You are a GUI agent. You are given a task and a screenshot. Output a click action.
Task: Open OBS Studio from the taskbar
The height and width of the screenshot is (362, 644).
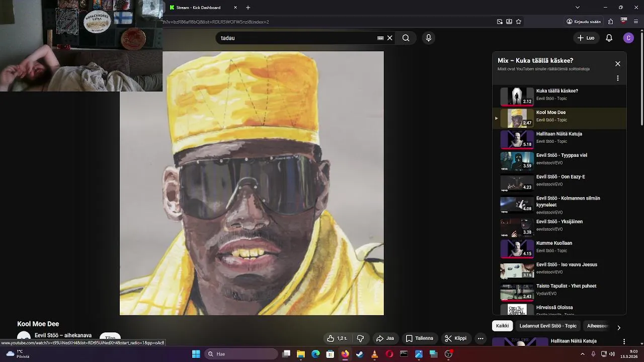(x=448, y=354)
